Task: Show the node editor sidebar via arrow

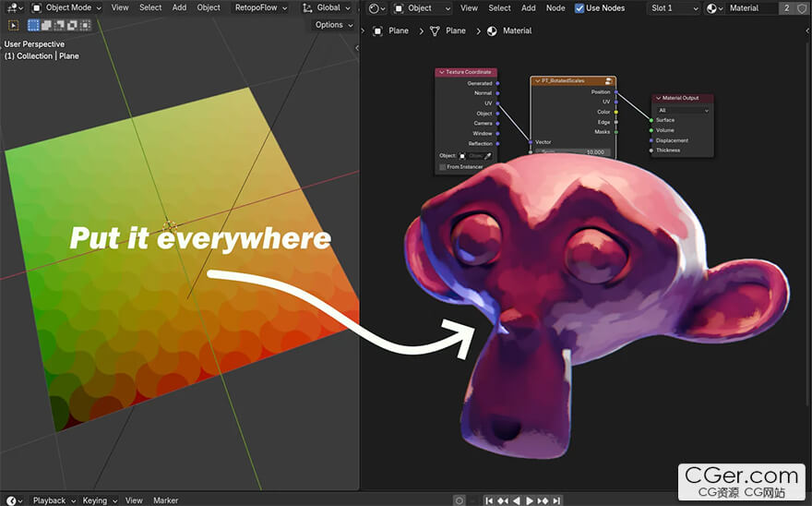Action: [808, 31]
